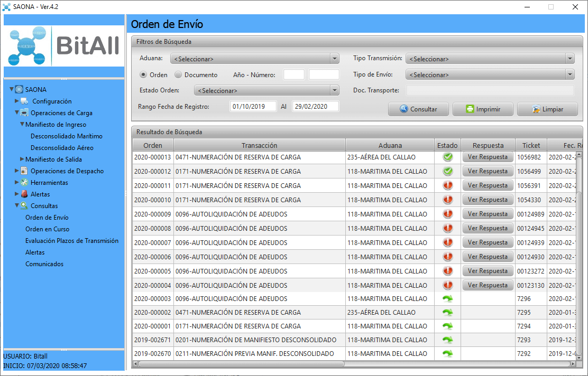This screenshot has height=376, width=588.
Task: Open the Aduana dropdown
Action: point(334,59)
